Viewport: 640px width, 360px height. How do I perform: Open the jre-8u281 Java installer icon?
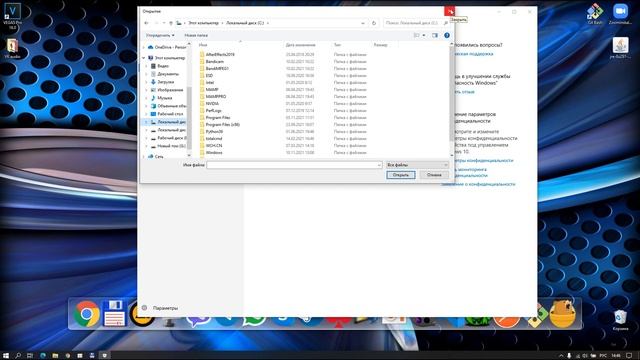pyautogui.click(x=620, y=48)
